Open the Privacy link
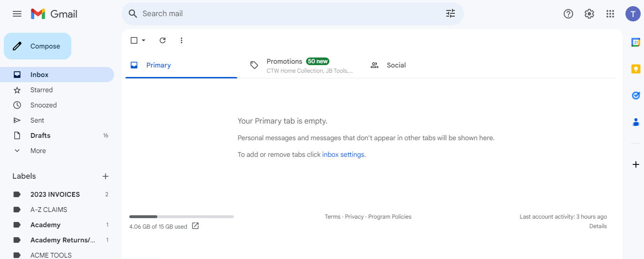The width and height of the screenshot is (644, 259). [354, 217]
